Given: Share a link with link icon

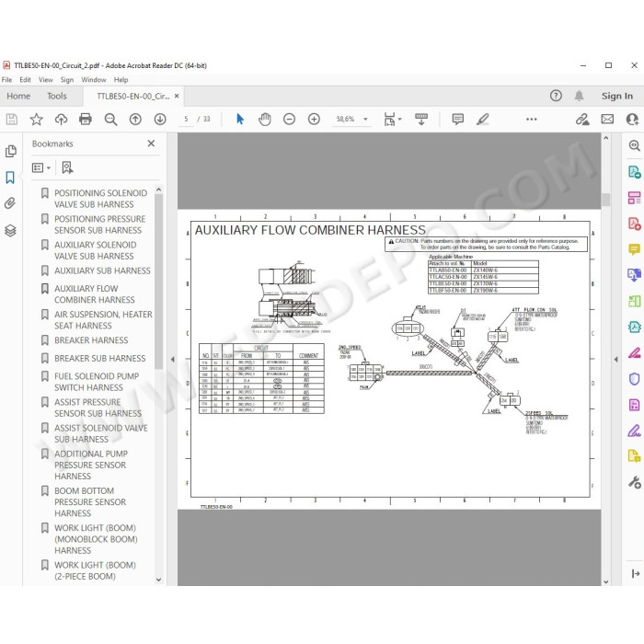Looking at the screenshot, I should (x=582, y=119).
